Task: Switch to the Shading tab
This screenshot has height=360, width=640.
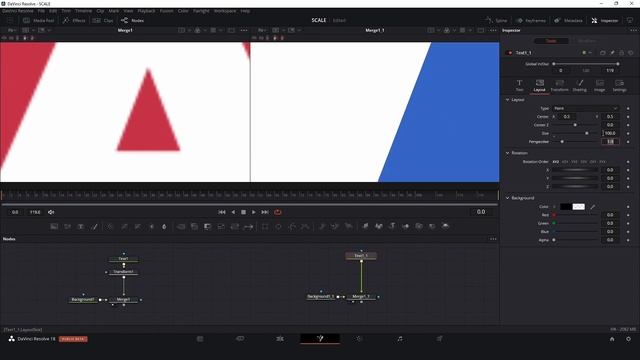Action: [x=579, y=86]
